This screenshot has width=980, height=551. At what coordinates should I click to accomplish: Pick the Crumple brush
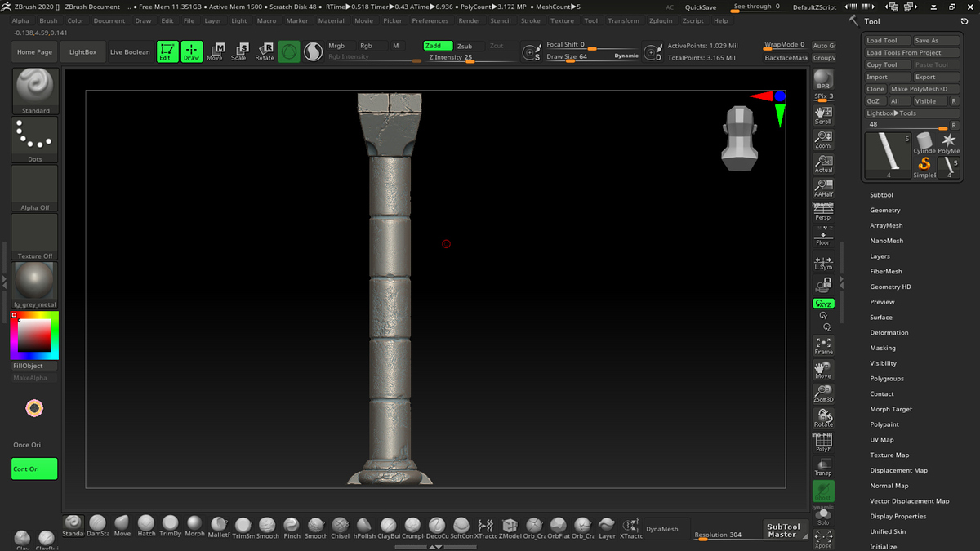[412, 527]
